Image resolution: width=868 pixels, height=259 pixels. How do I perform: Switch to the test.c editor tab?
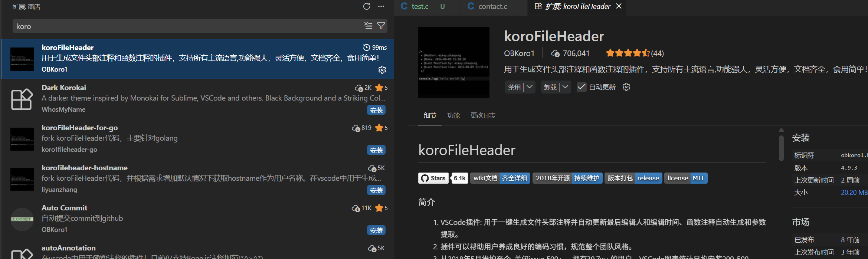(x=428, y=7)
